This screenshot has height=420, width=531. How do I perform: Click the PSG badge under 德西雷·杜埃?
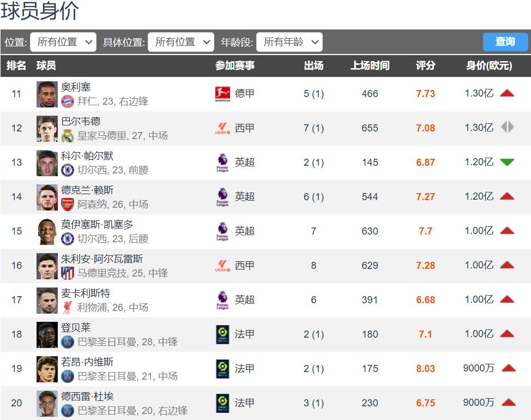pyautogui.click(x=68, y=411)
